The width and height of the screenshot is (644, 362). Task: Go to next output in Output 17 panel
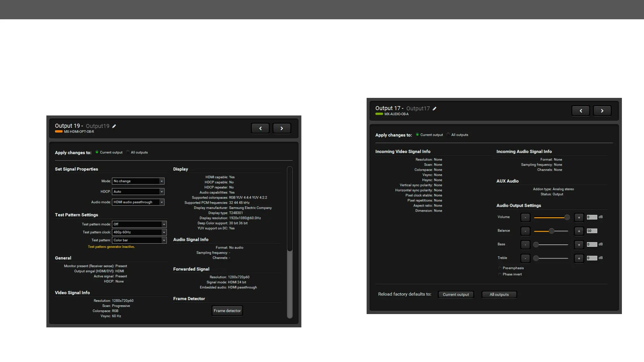pos(602,111)
